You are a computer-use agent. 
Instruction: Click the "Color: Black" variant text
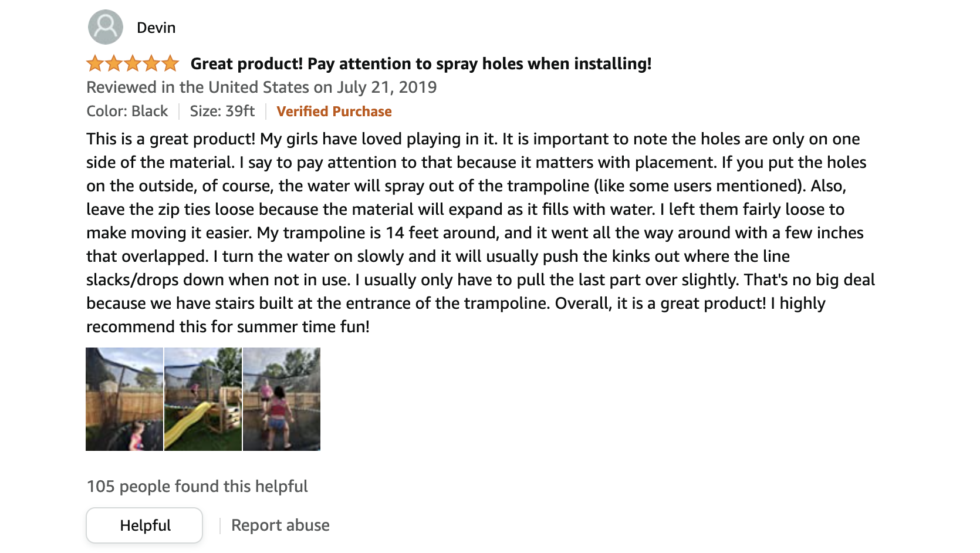tap(127, 112)
